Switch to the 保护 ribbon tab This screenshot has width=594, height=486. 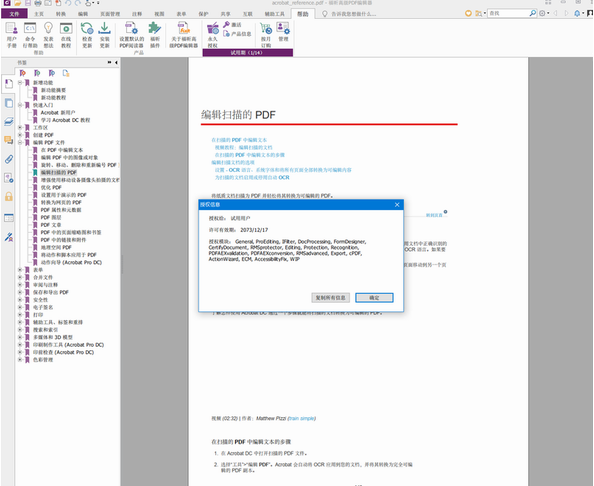tap(203, 14)
